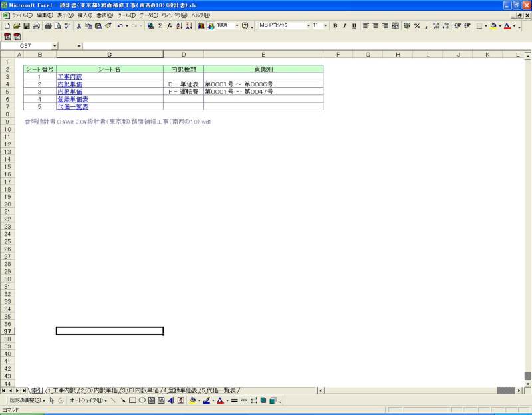The image size is (532, 415).
Task: Create a new workbook from toolbar
Action: coord(7,26)
